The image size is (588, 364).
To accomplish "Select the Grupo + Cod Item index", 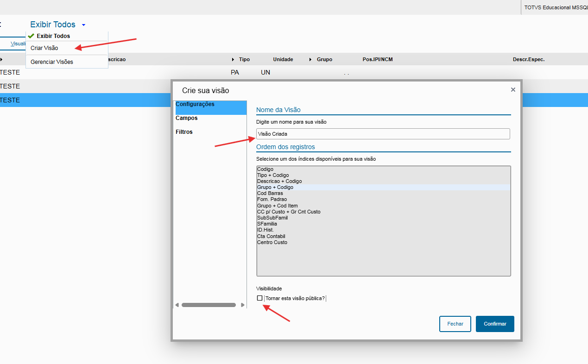I will point(383,206).
